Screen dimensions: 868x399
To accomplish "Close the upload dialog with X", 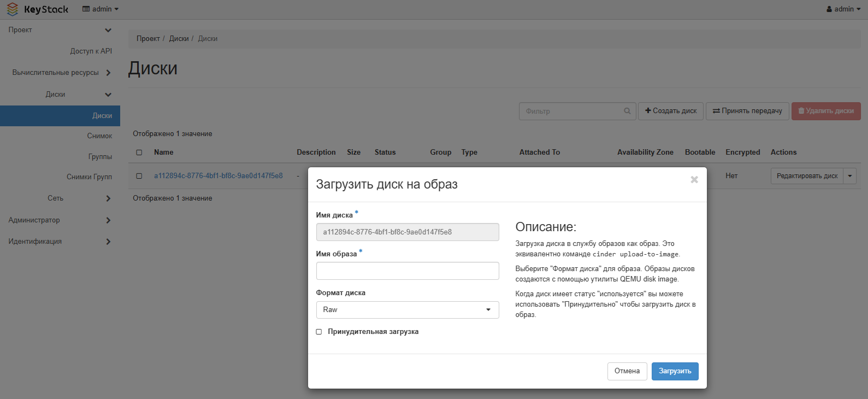I will click(x=694, y=180).
